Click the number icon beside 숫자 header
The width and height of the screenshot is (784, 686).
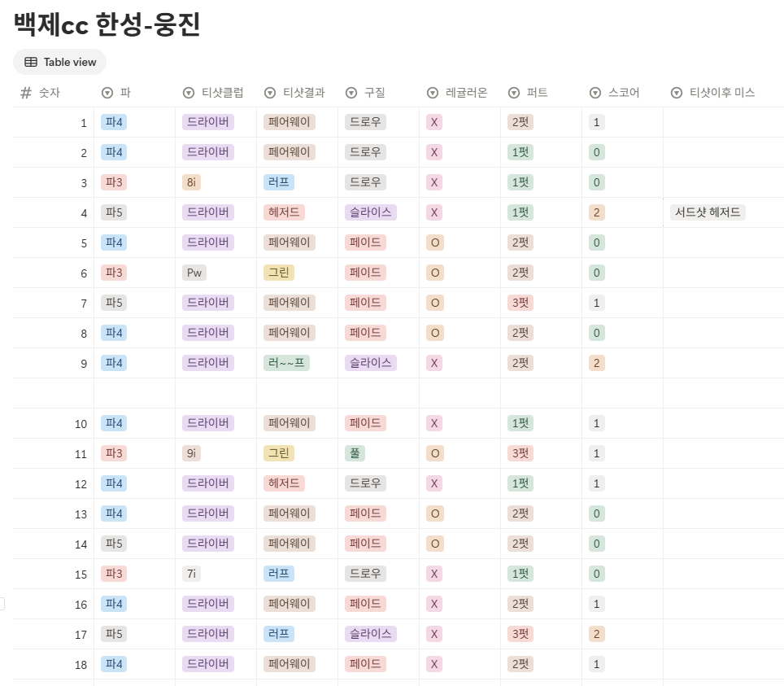26,93
